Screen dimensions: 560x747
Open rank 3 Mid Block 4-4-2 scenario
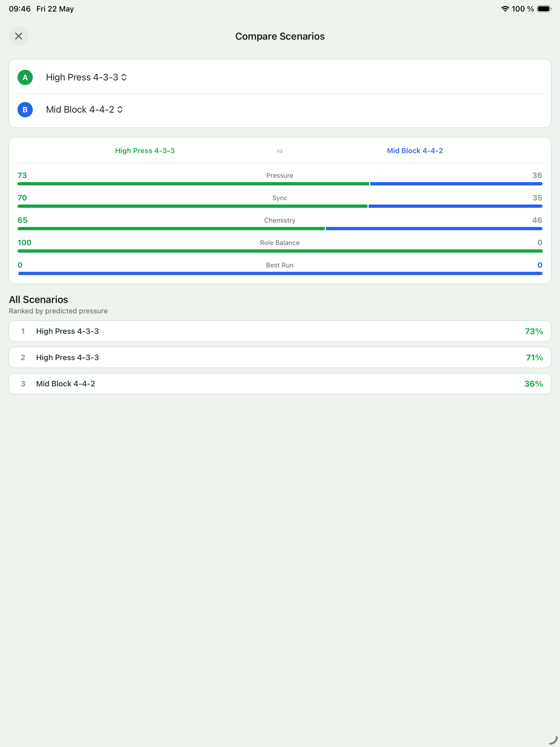click(280, 384)
